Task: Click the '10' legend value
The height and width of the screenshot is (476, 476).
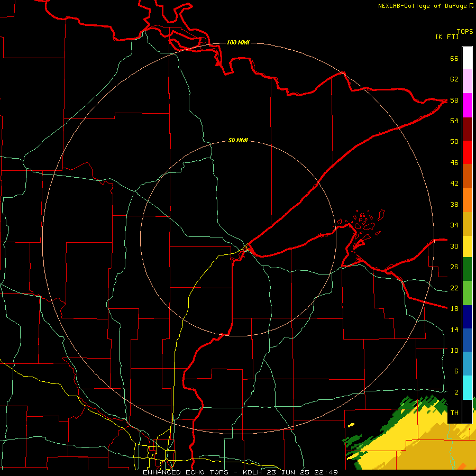Action: point(454,351)
